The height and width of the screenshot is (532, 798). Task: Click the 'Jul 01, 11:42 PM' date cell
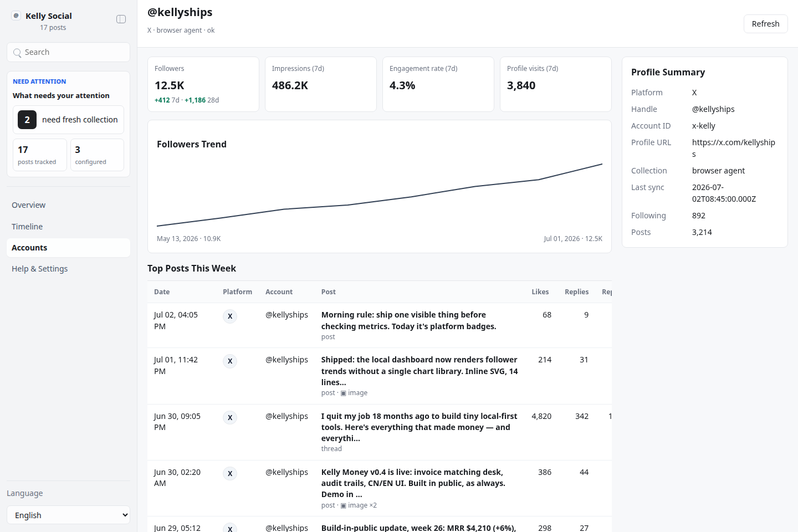pos(176,365)
